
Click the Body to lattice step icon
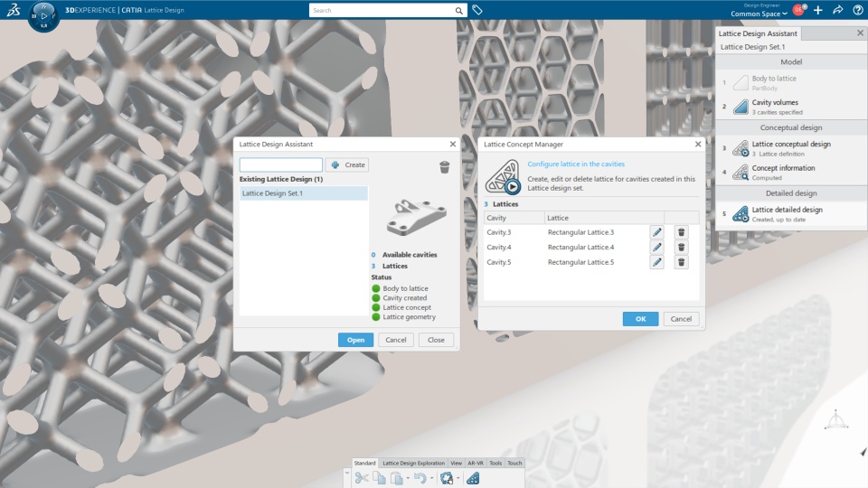point(741,83)
